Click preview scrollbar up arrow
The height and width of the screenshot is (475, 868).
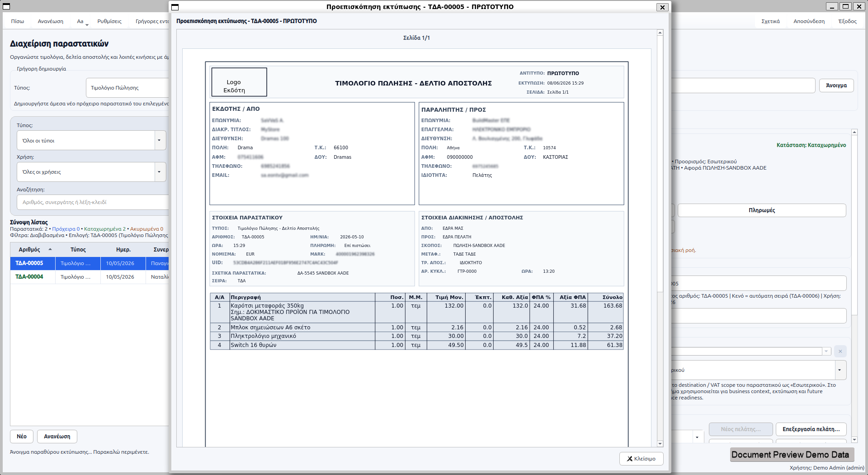tap(660, 33)
